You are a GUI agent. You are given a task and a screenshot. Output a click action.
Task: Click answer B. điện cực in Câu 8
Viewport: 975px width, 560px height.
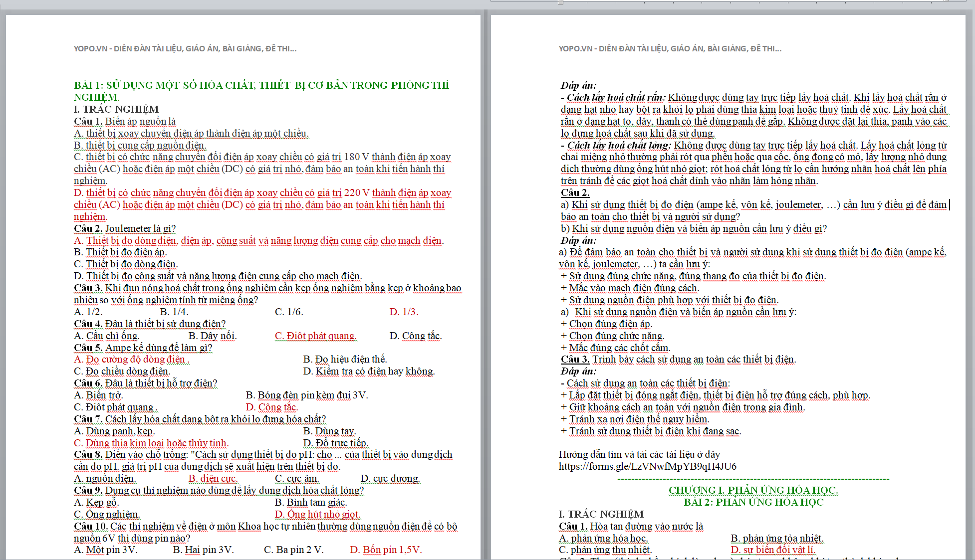pos(213,479)
